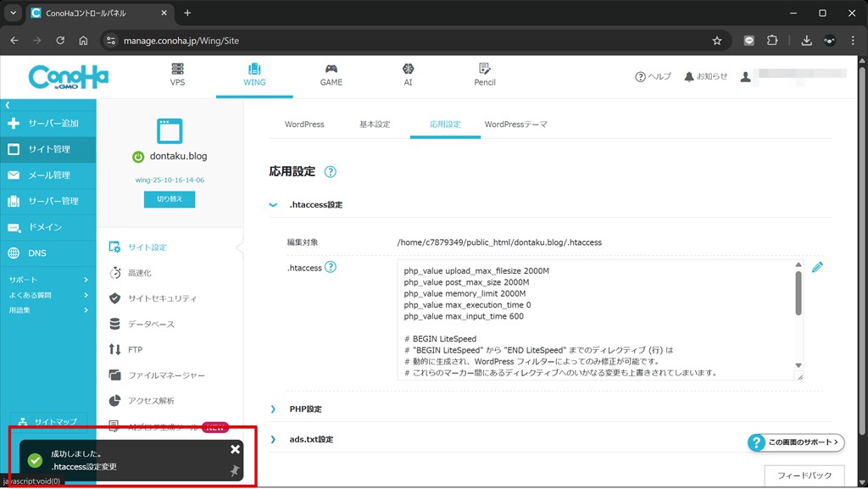Image resolution: width=868 pixels, height=489 pixels.
Task: Open the Pencil service tab
Action: coord(484,75)
